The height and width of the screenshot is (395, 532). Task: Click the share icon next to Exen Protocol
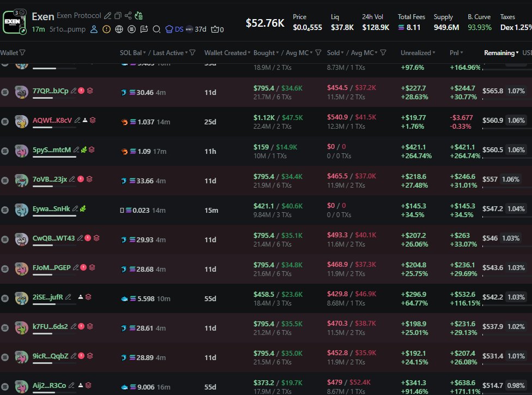click(128, 16)
